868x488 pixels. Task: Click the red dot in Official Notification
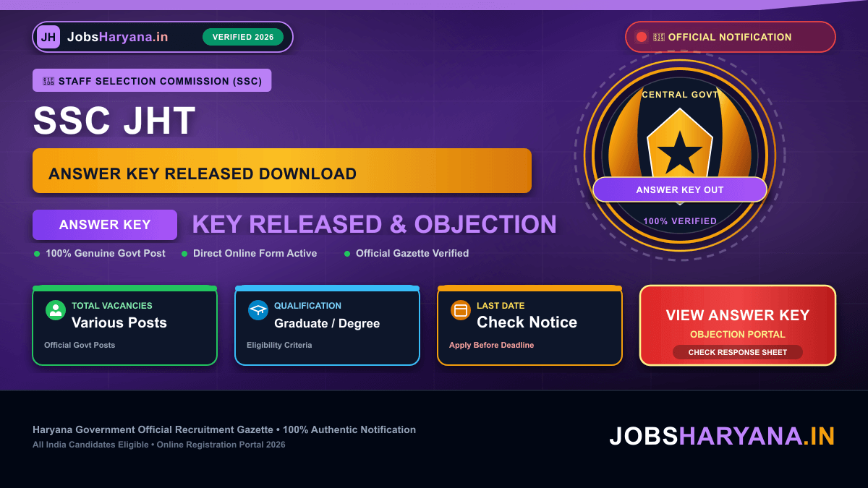[x=641, y=37]
